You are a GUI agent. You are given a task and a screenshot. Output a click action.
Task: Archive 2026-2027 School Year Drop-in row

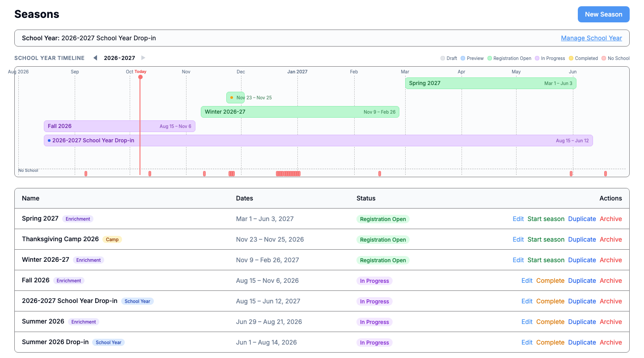[611, 301]
